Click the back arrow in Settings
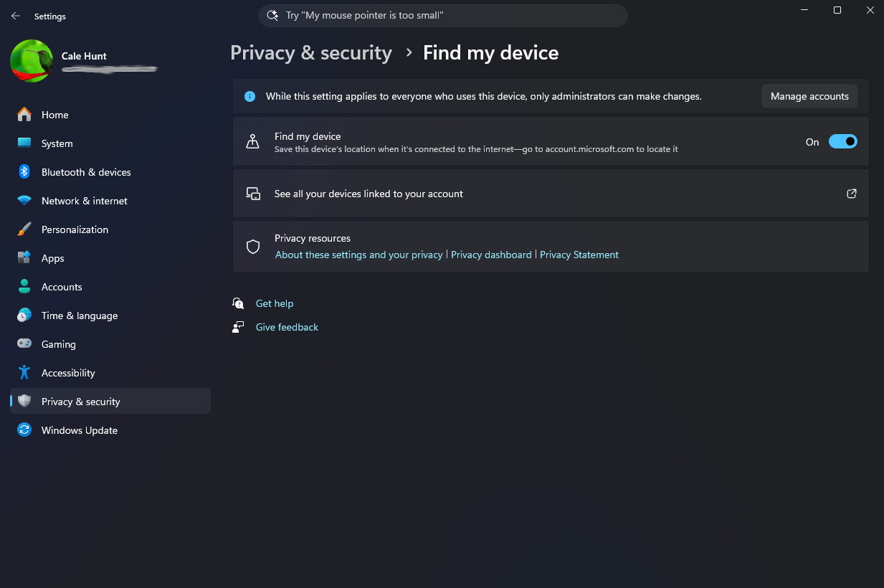 tap(16, 16)
